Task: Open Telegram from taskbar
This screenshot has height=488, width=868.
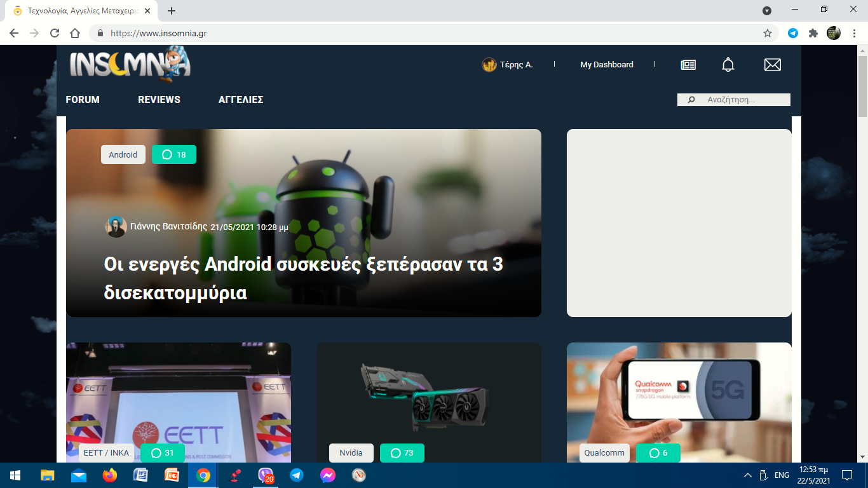Action: [297, 475]
